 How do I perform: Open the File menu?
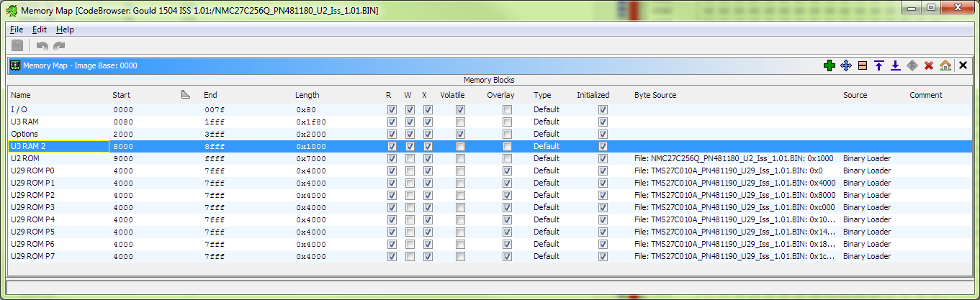click(17, 29)
